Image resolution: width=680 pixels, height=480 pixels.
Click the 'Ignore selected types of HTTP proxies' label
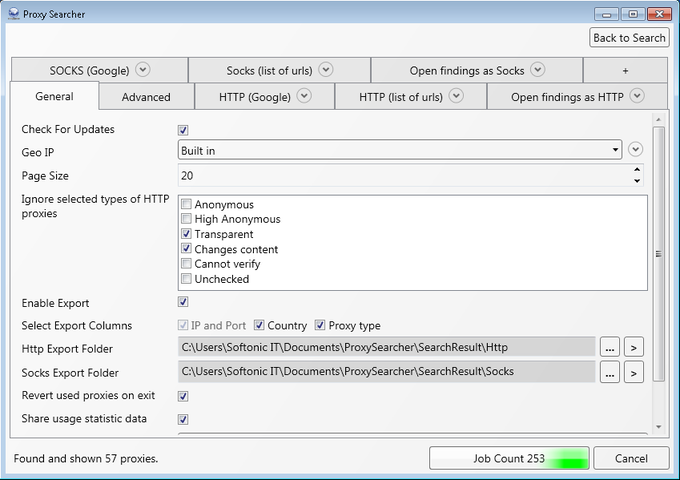95,206
